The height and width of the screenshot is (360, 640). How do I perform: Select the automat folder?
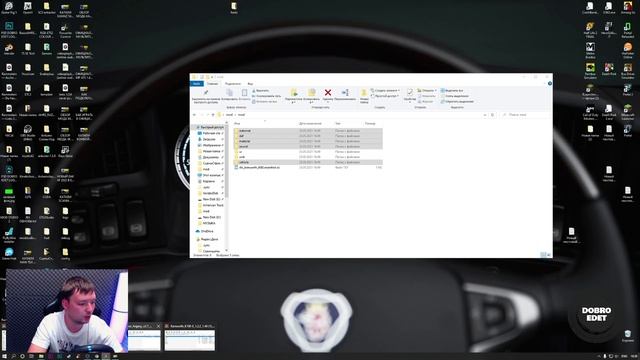click(308, 131)
